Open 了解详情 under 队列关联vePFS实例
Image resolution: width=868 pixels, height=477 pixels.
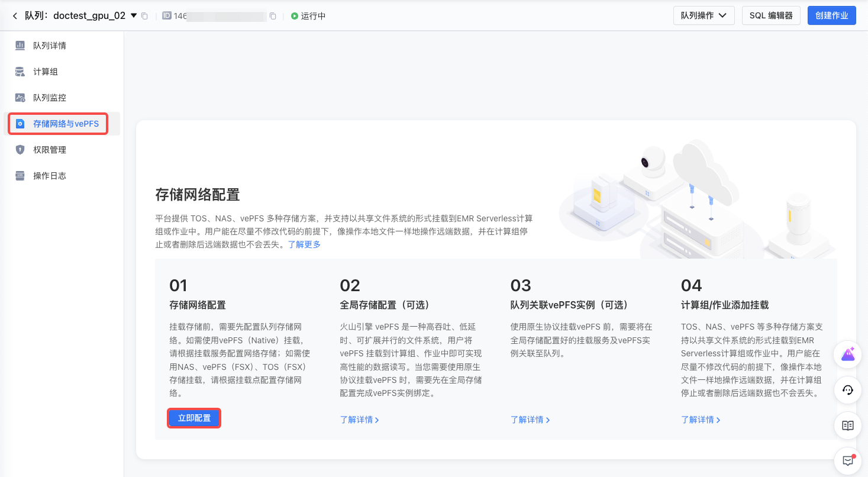[x=530, y=420]
